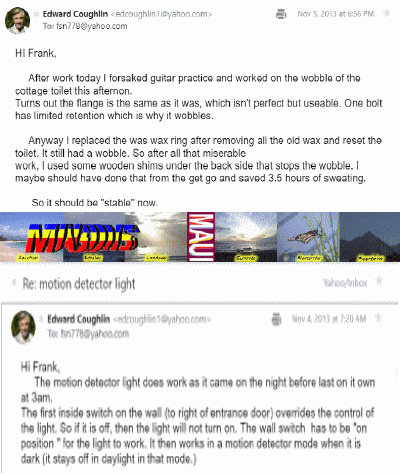This screenshot has height=475, width=400.
Task: Click the Nov 5, 2013 timestamp
Action: click(336, 14)
